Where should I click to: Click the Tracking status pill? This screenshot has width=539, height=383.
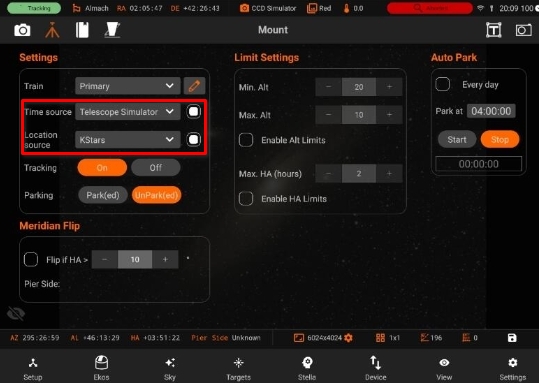click(x=34, y=8)
